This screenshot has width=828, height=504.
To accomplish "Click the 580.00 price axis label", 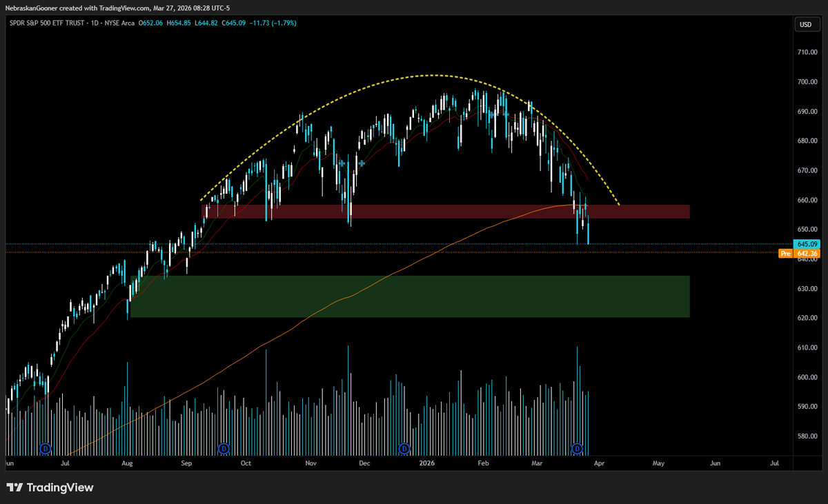I will [807, 436].
